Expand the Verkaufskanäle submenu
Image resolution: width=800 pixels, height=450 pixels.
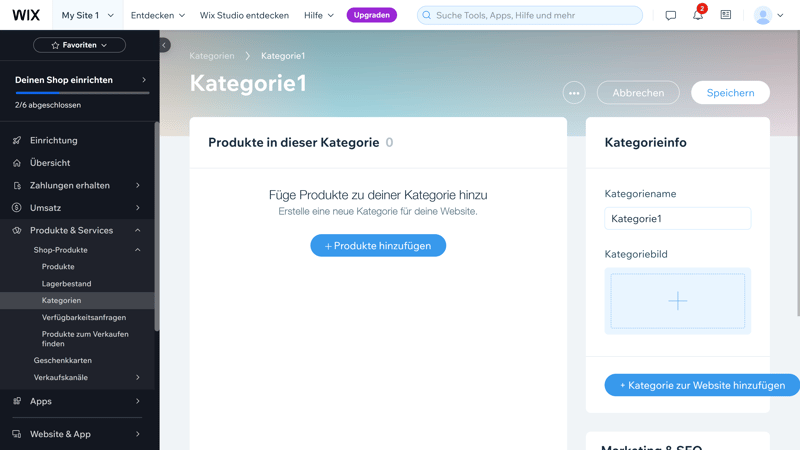(x=138, y=377)
